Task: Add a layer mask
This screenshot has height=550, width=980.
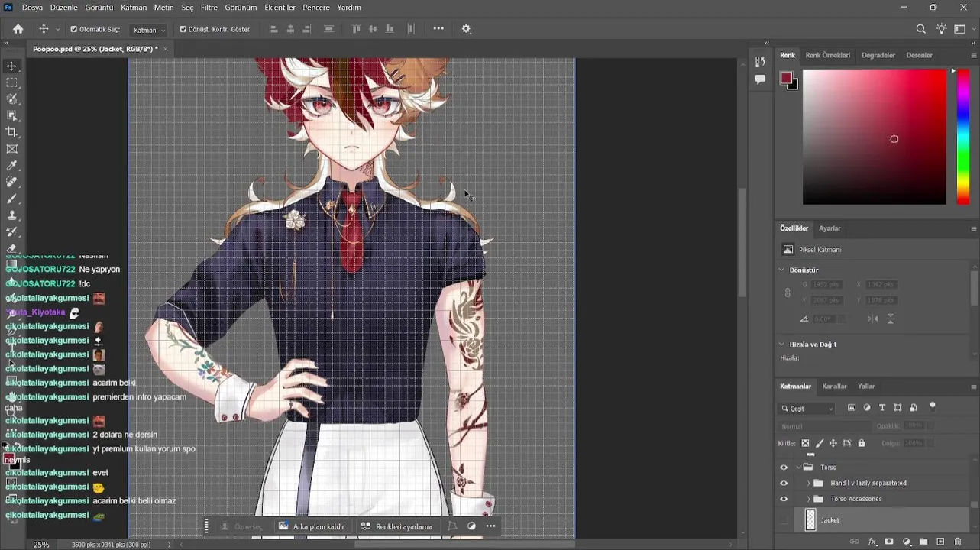Action: [888, 542]
